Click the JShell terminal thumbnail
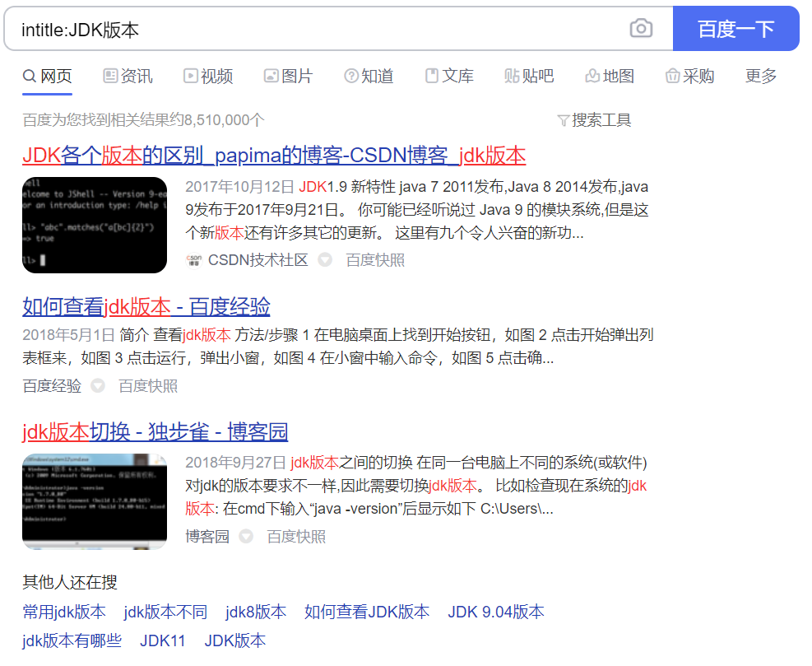This screenshot has width=812, height=666. point(95,225)
